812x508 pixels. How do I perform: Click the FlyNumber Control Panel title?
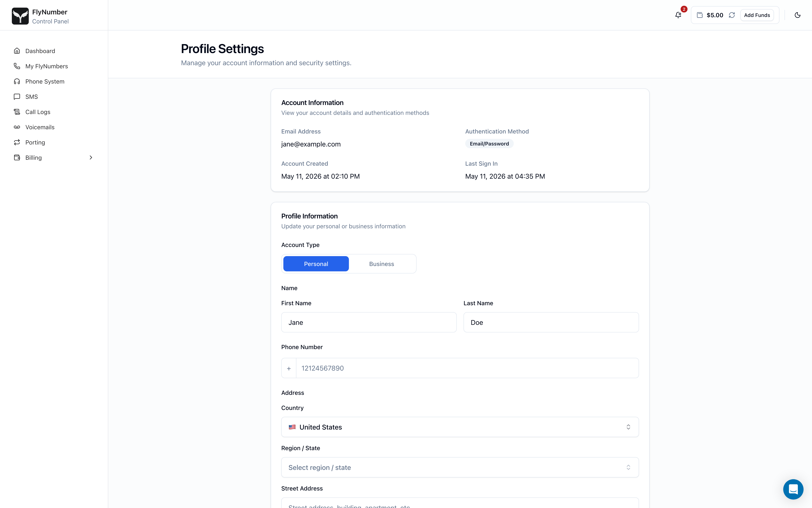point(50,17)
